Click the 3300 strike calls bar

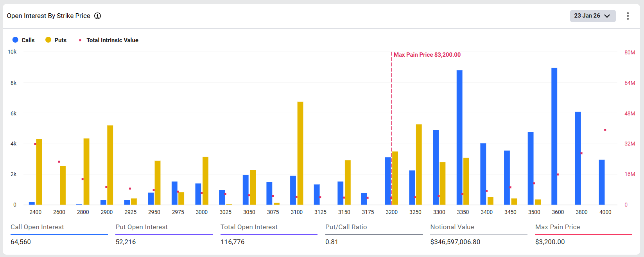coord(436,167)
